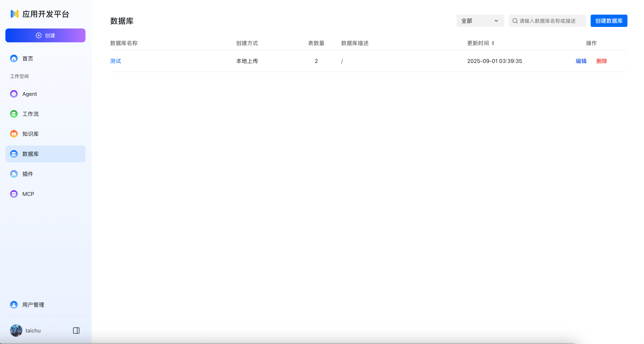Screen dimensions: 644x344
Task: Open the 知识库 panel
Action: [30, 134]
